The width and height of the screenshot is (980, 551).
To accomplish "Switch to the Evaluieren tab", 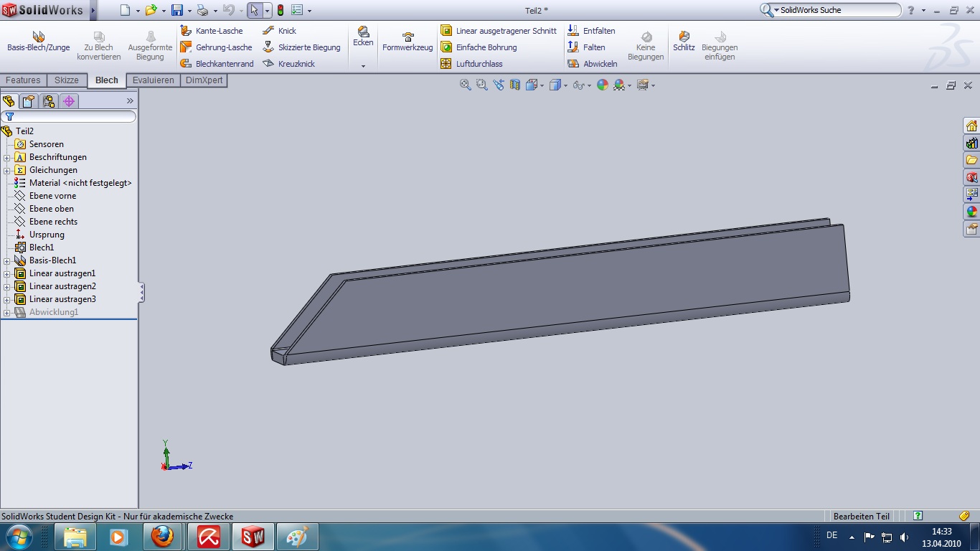I will (x=153, y=80).
